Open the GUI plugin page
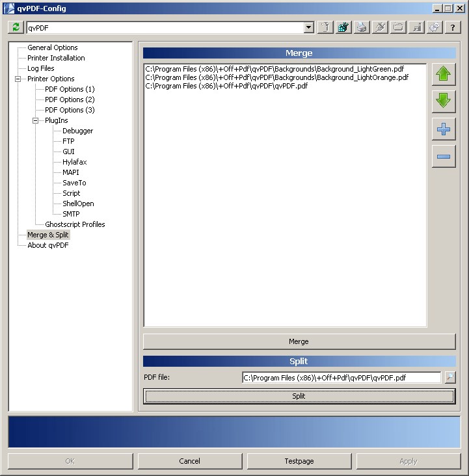The width and height of the screenshot is (469, 476). pos(68,152)
